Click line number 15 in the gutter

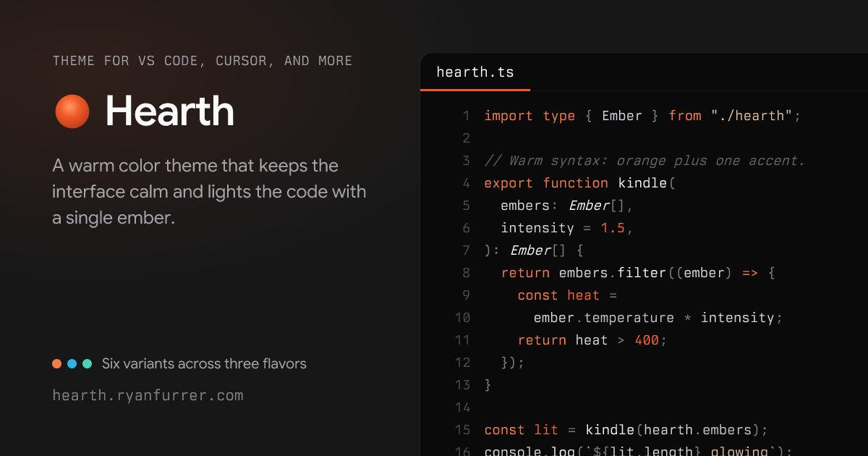pyautogui.click(x=462, y=430)
